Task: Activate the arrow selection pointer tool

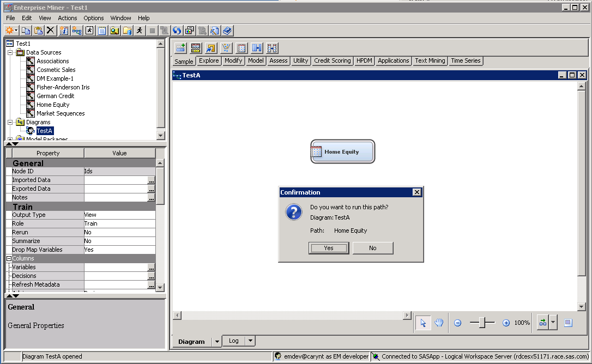Action: coord(423,323)
